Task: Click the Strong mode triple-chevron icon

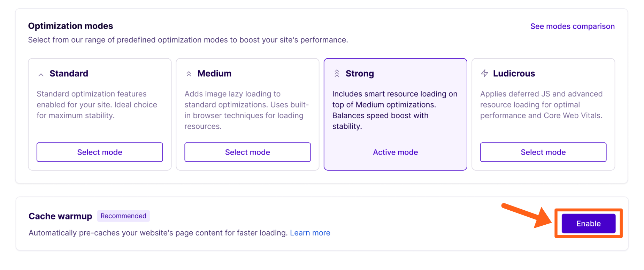Action: [337, 74]
